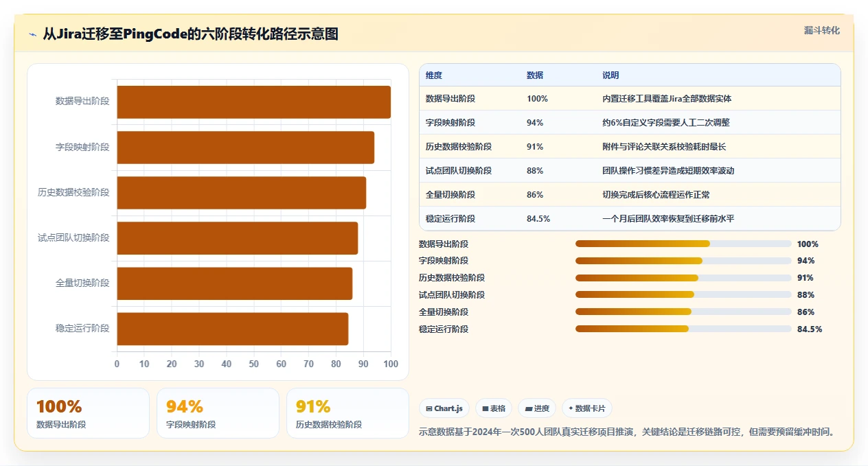Viewport: 868px width, 466px height.
Task: Open the 94% 字段映射阶段 stat card
Action: click(x=218, y=413)
